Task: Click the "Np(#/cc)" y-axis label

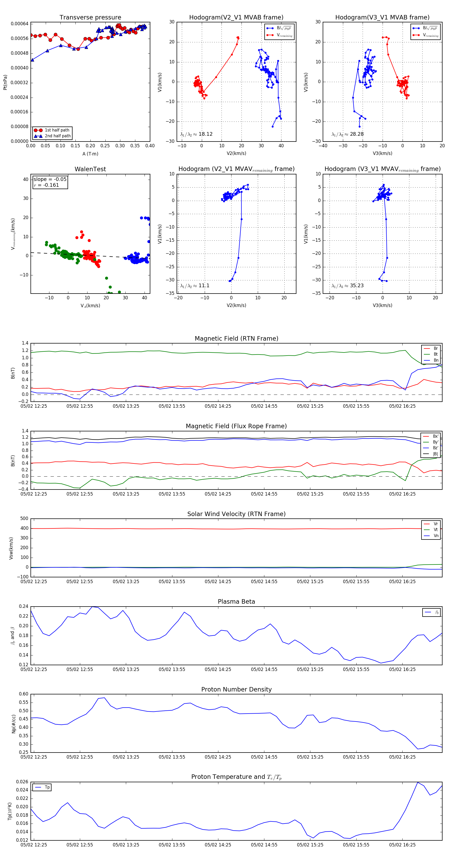Action: (x=13, y=724)
